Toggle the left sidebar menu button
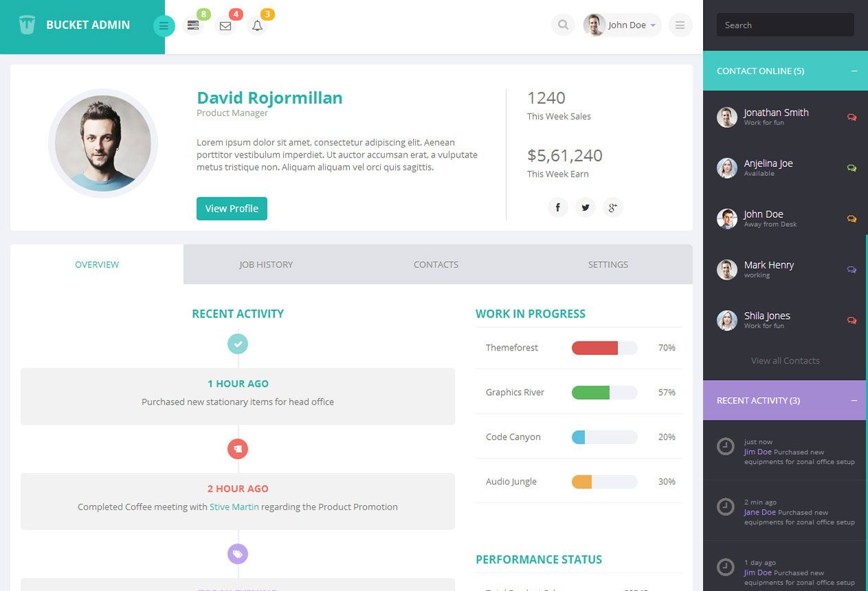 164,26
